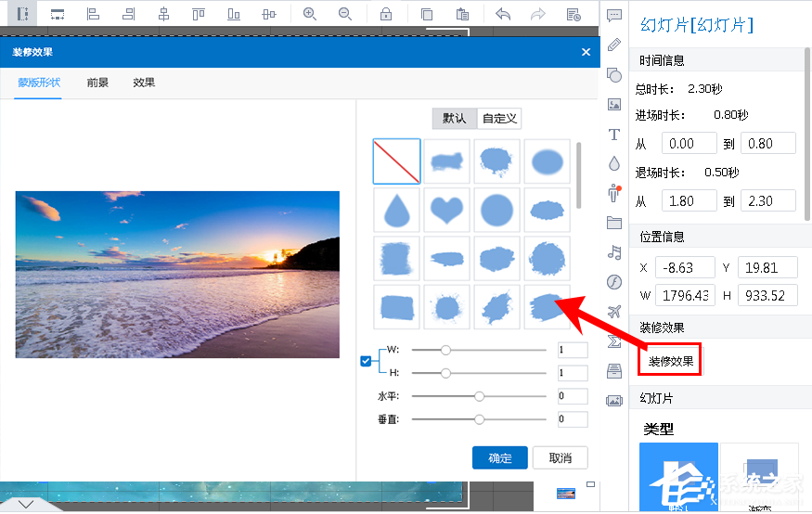Click the Y position field 19.81
The width and height of the screenshot is (812, 514).
pos(767,267)
